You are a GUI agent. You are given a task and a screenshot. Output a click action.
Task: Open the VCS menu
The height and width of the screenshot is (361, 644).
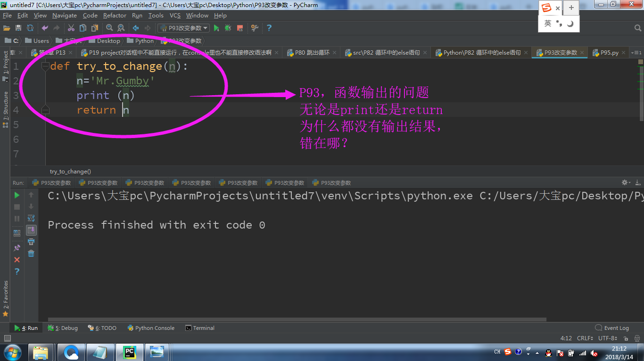175,16
